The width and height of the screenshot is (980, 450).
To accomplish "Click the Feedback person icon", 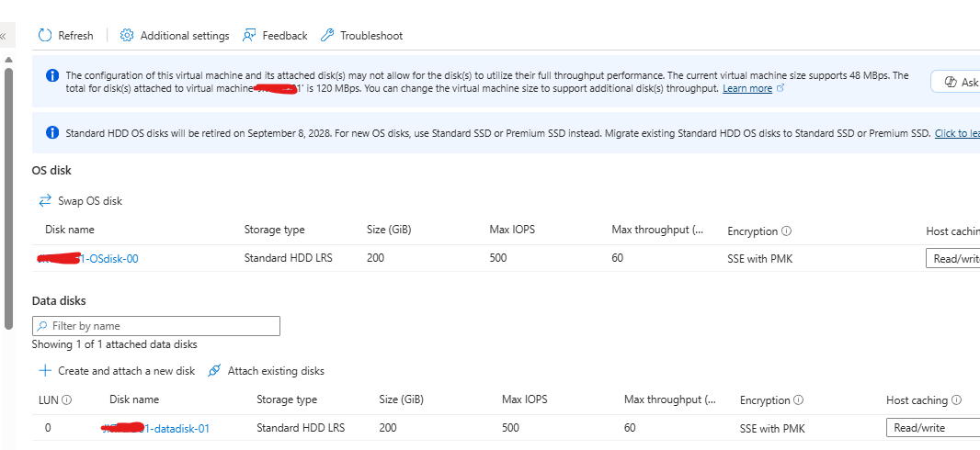I will (x=249, y=36).
